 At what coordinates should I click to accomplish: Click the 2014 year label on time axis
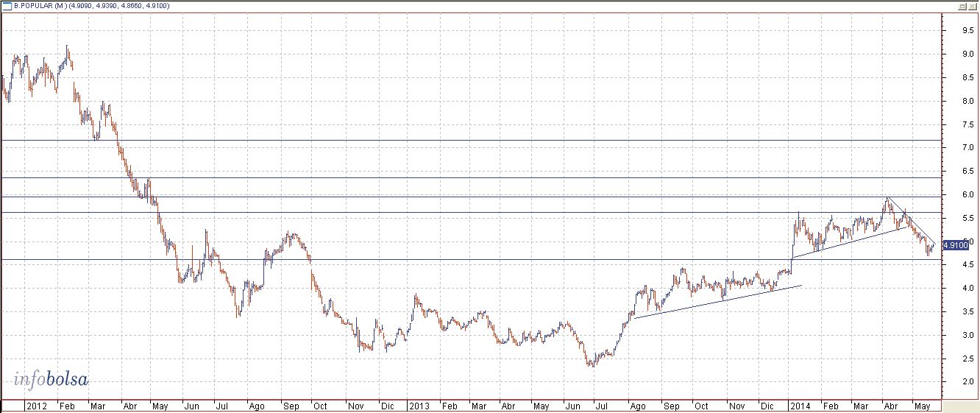pyautogui.click(x=800, y=406)
